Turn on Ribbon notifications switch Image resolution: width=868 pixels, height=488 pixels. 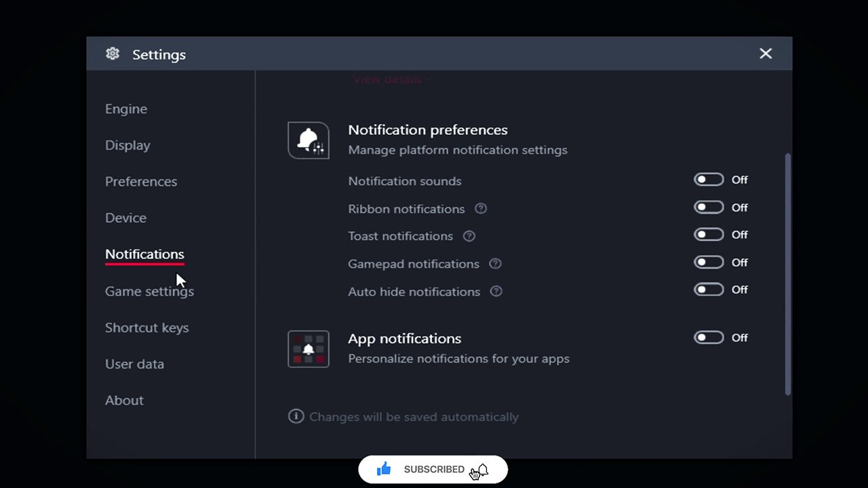coord(709,207)
